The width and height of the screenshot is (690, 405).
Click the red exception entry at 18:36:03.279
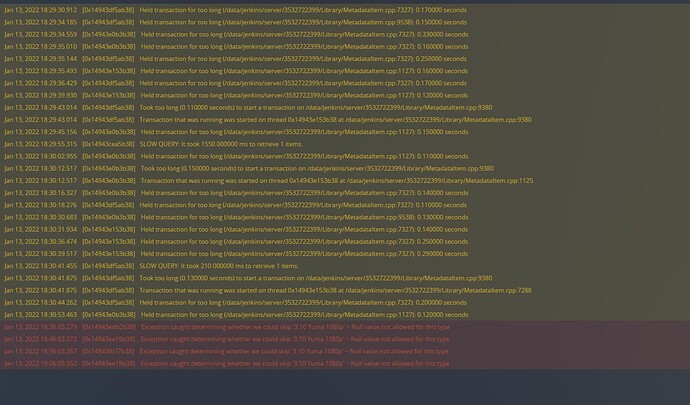(345, 327)
